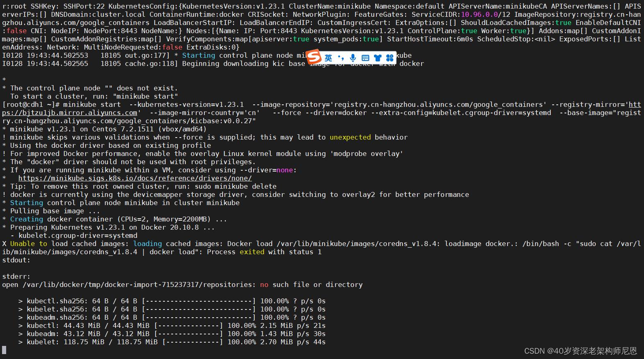Screen dimensions: 644x359
Task: Toggle the punctuation mode icon
Action: 340,58
